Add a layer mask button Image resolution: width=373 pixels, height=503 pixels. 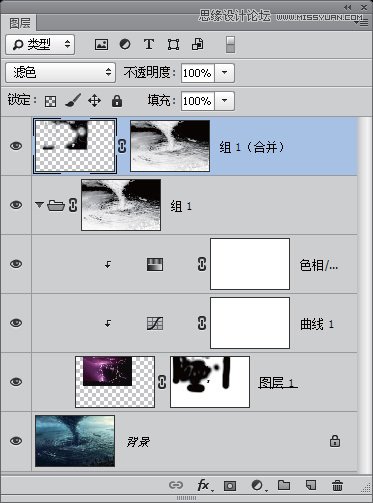click(230, 486)
